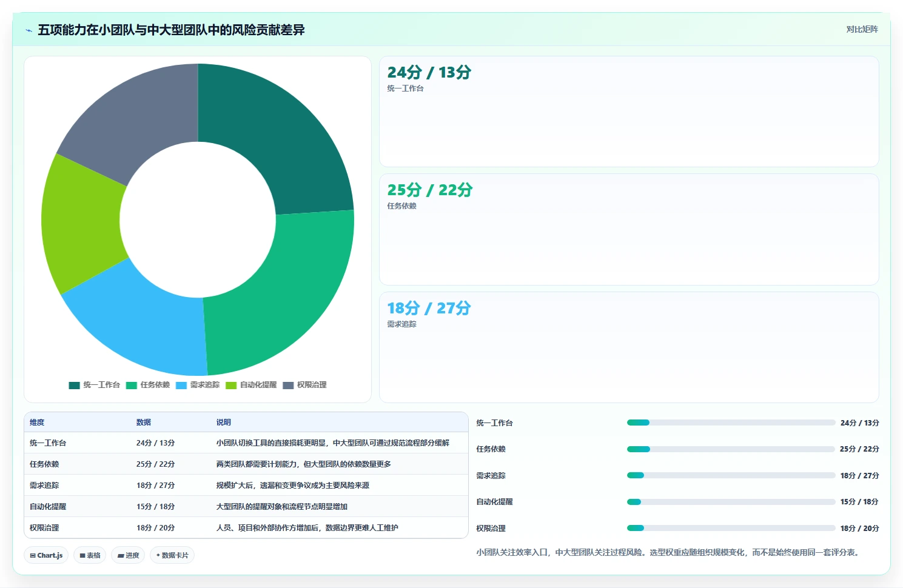Click the 说明 table column header
The image size is (903, 588).
(x=224, y=423)
